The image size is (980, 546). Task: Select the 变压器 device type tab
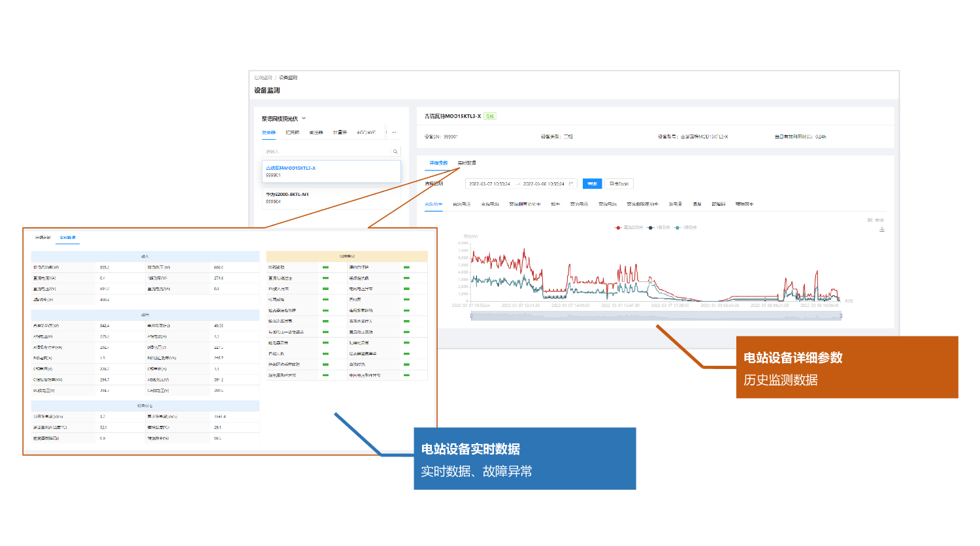coord(316,133)
